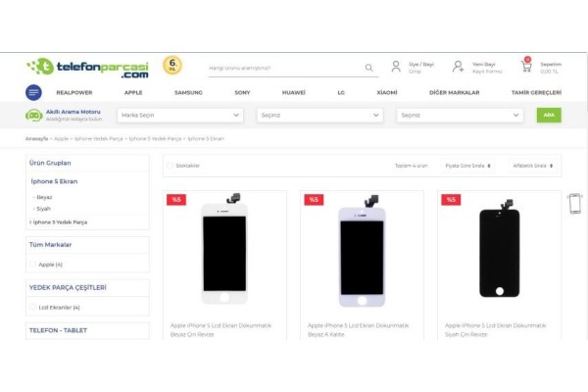Click the TELEFON - TABLET section heading
The width and height of the screenshot is (588, 392).
point(58,330)
